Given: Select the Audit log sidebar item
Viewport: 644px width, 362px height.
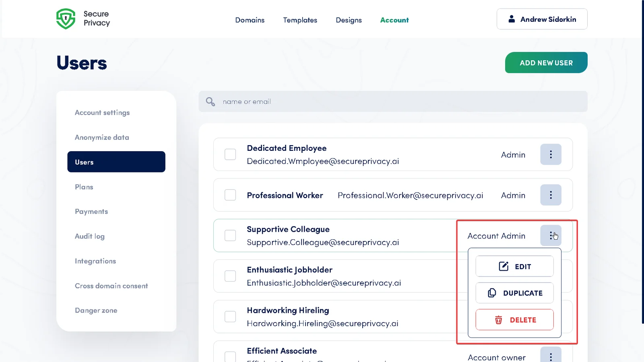Looking at the screenshot, I should click(x=89, y=236).
